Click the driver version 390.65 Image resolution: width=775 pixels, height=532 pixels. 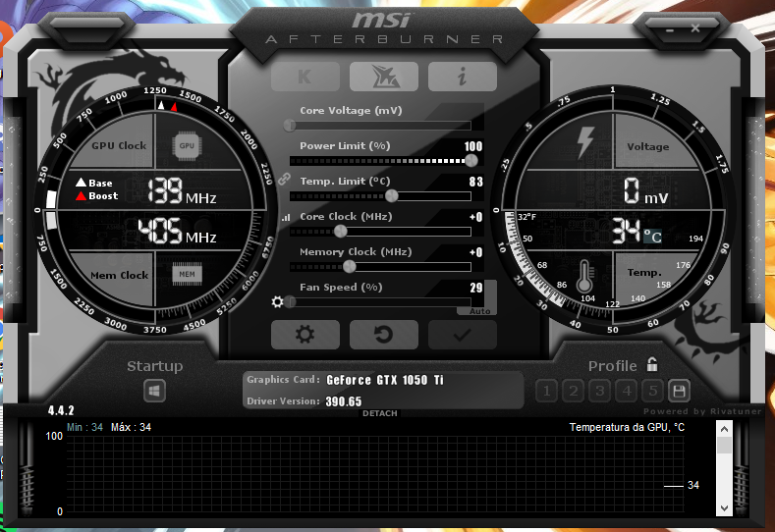click(344, 401)
